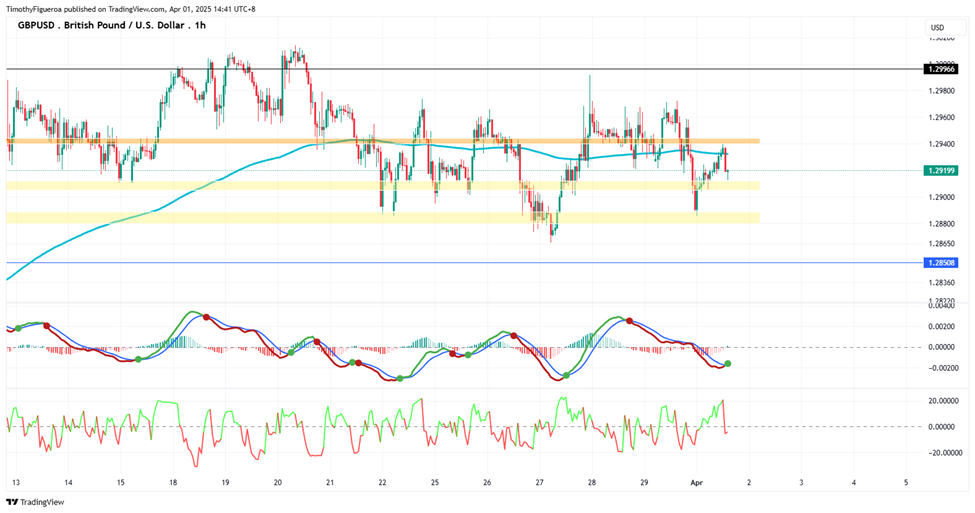Click the oscillator 20.00000 scale label
Viewport: 975px width, 513px height.
click(941, 401)
